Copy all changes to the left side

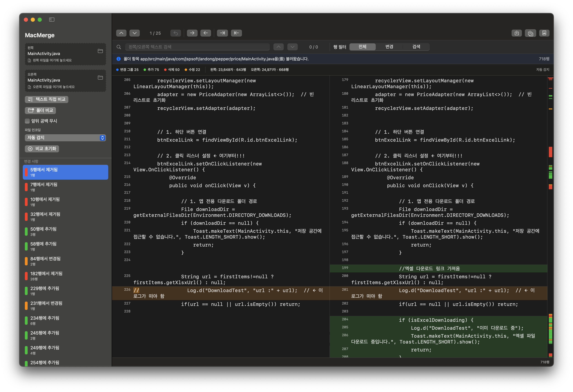tap(236, 33)
